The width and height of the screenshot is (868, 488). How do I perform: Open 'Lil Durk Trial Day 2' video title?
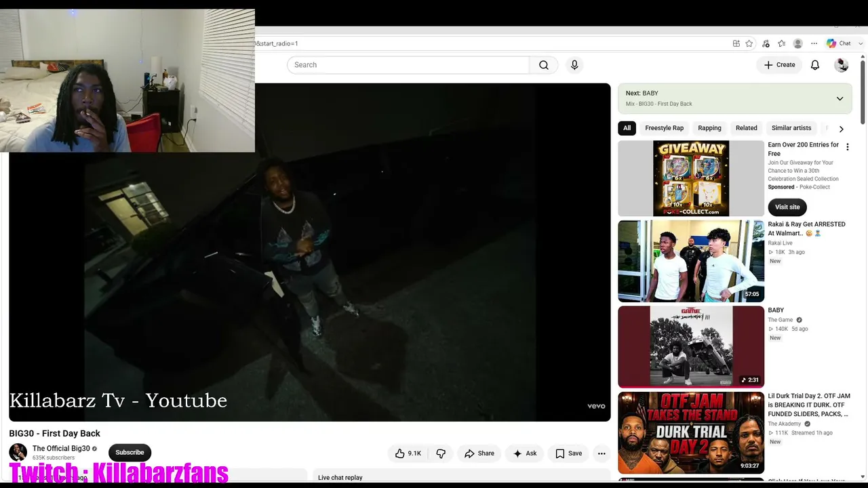pyautogui.click(x=809, y=405)
